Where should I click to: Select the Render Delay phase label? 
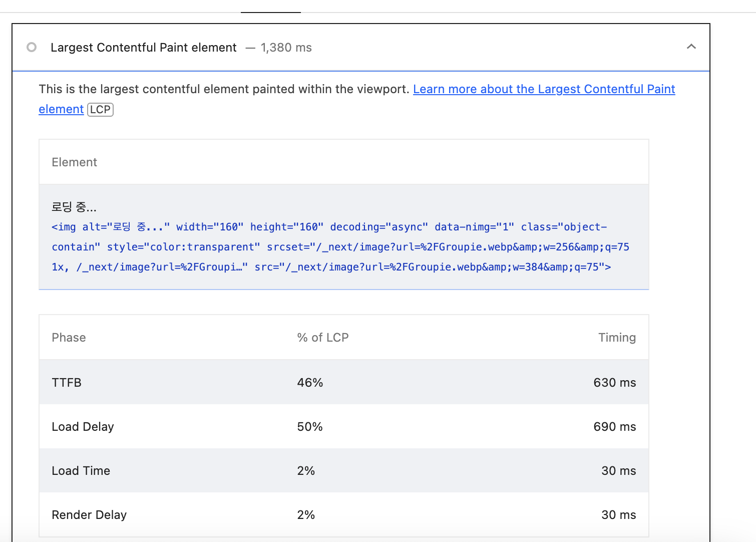pos(89,515)
